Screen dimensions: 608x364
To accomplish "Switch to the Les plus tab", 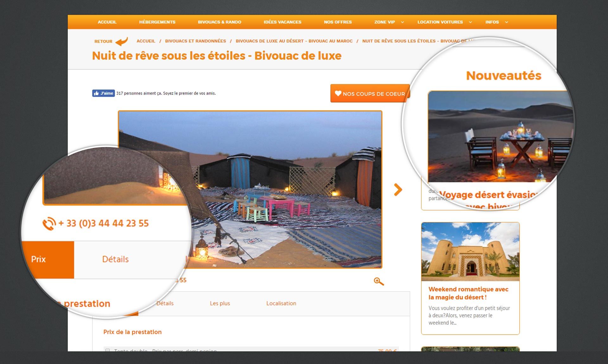I will coord(220,303).
